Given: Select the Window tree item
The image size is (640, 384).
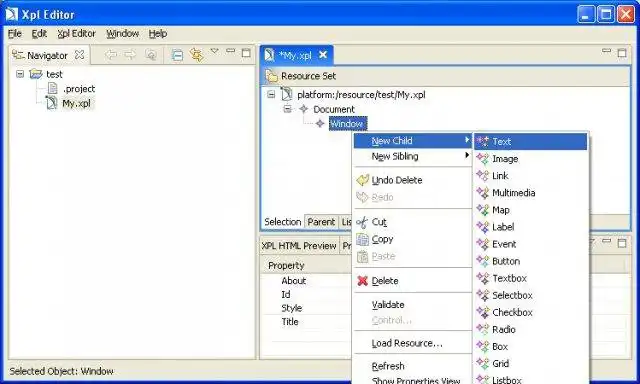Looking at the screenshot, I should (347, 123).
